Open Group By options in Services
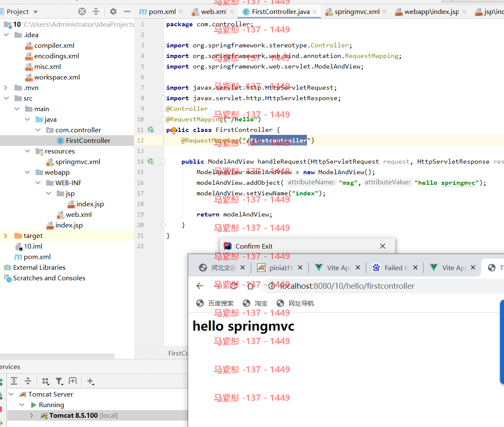Screen dimensions: 504x427 pos(45,381)
